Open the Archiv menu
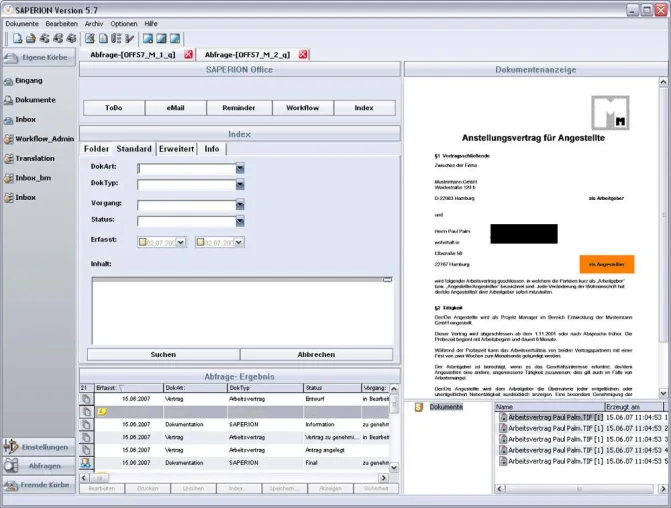 point(94,24)
